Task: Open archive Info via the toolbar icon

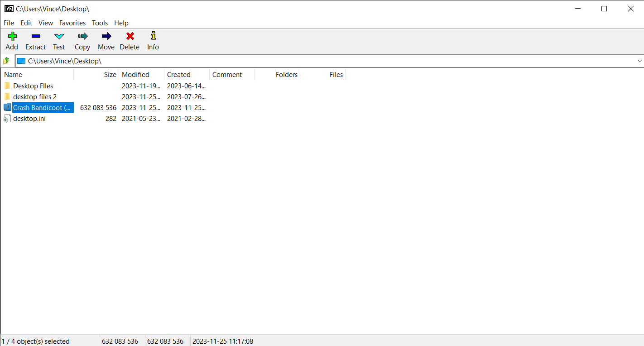Action: click(x=153, y=41)
